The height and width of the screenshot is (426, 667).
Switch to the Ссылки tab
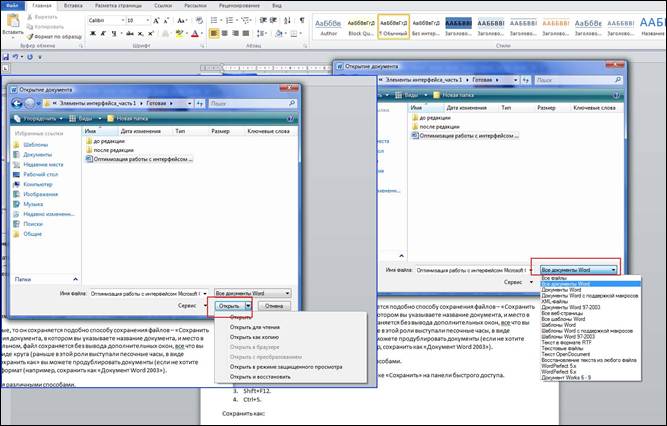tap(163, 6)
